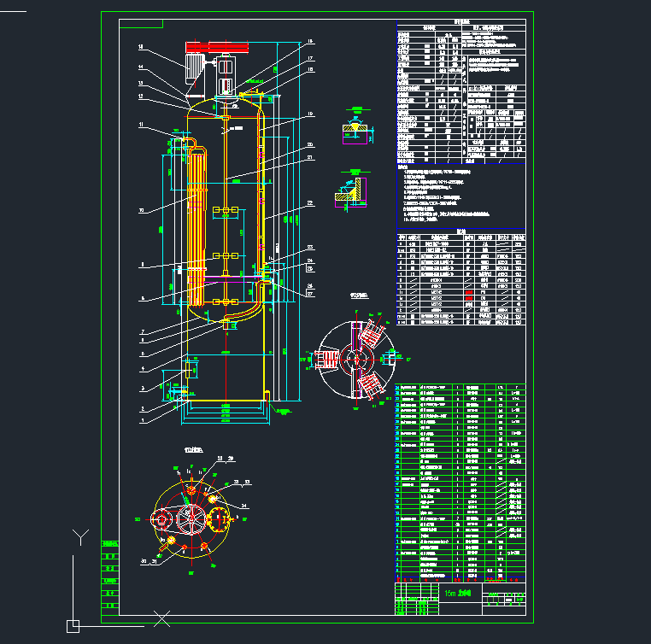
Task: Select the UCS origin square icon
Action: (x=74, y=623)
